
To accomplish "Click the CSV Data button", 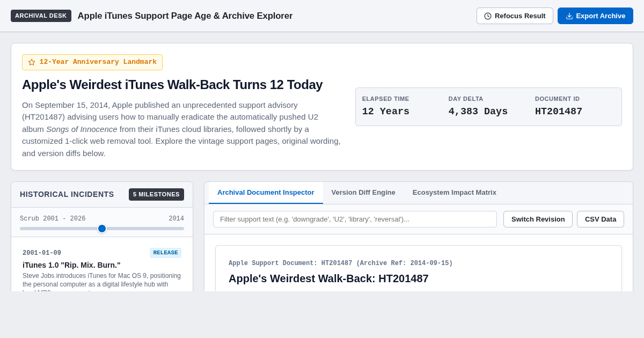I will [x=601, y=219].
